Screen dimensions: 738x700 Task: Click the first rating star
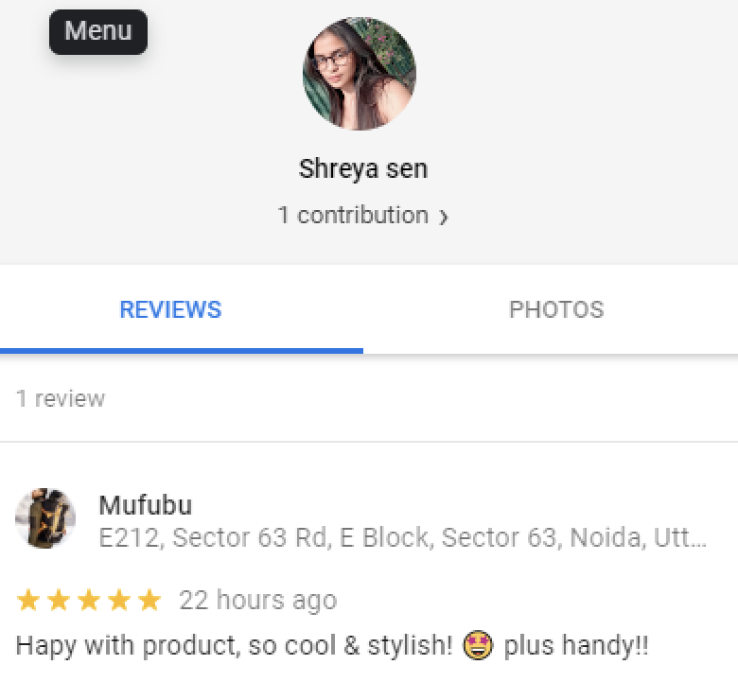[x=28, y=600]
